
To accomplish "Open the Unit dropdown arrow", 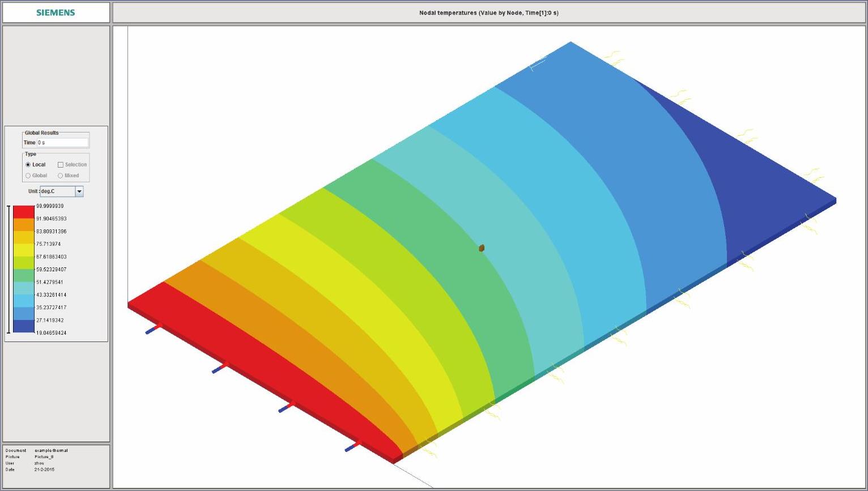I will coord(79,191).
